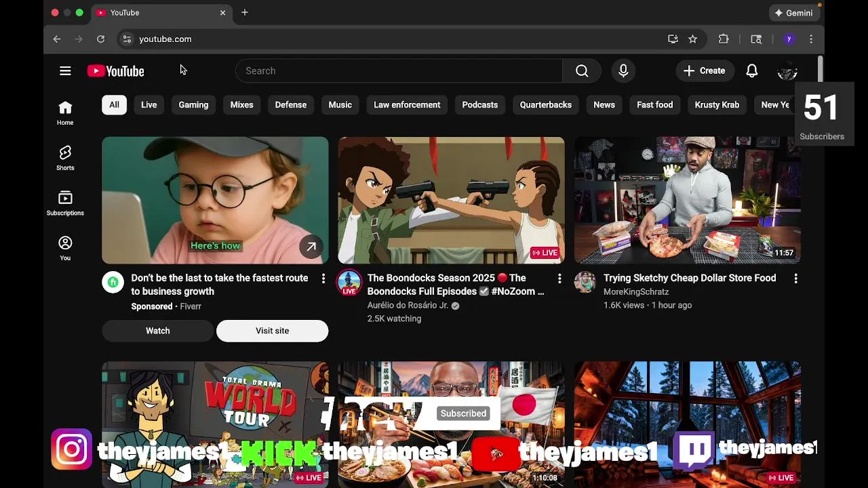The width and height of the screenshot is (868, 488).
Task: Select the News filter chip
Action: pyautogui.click(x=604, y=104)
